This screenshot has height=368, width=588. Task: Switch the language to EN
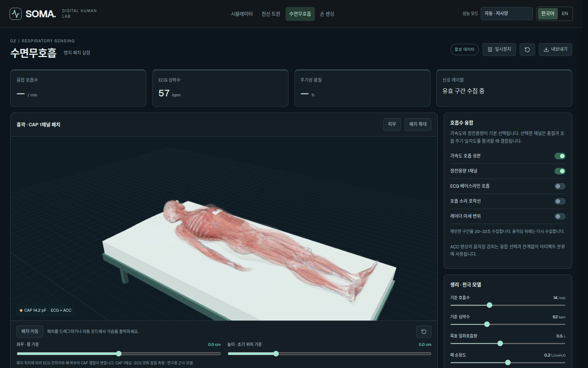pyautogui.click(x=565, y=14)
